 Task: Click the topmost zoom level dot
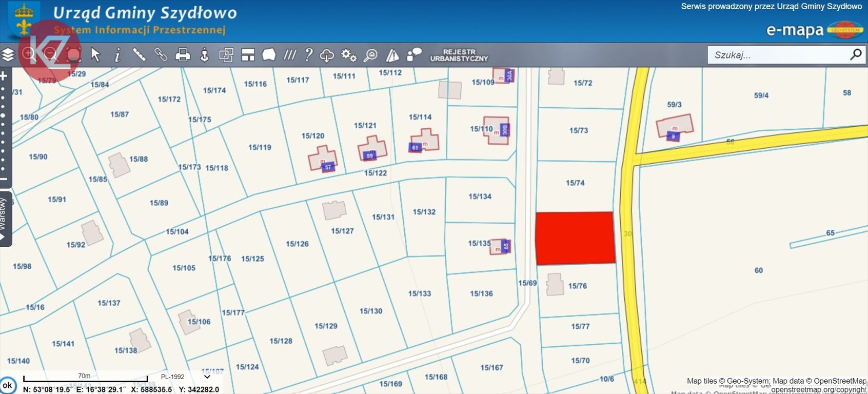point(3,89)
